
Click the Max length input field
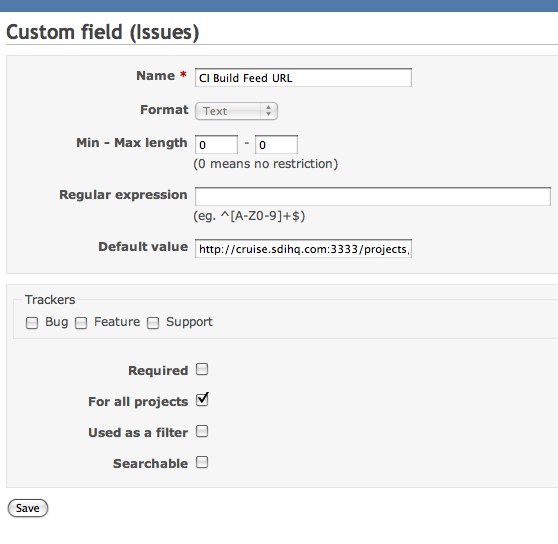tap(277, 145)
